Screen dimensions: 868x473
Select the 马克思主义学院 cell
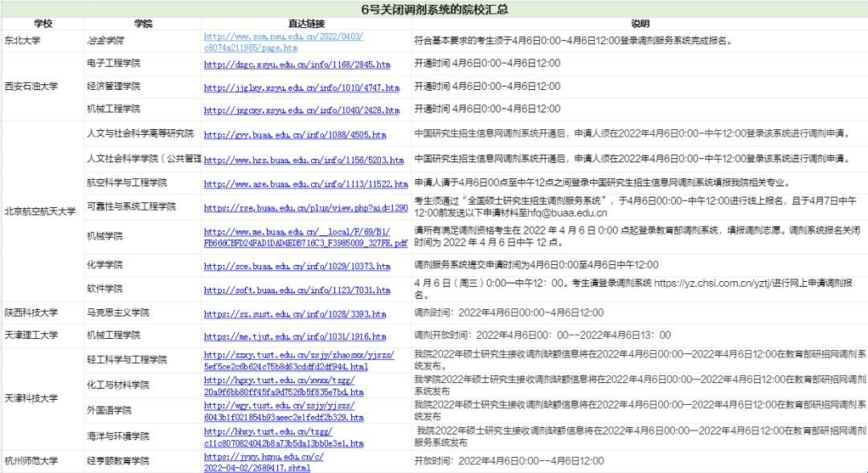tap(143, 313)
